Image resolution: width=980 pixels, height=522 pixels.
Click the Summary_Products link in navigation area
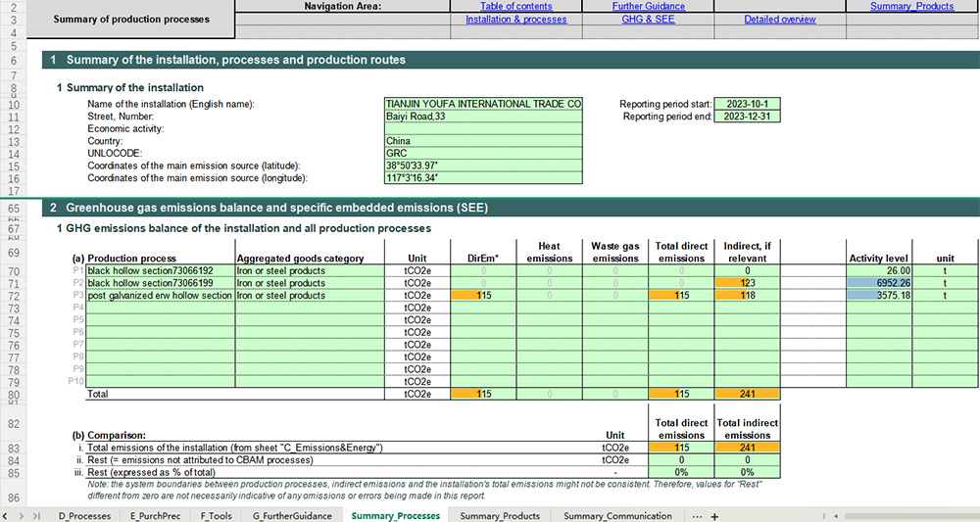[911, 7]
